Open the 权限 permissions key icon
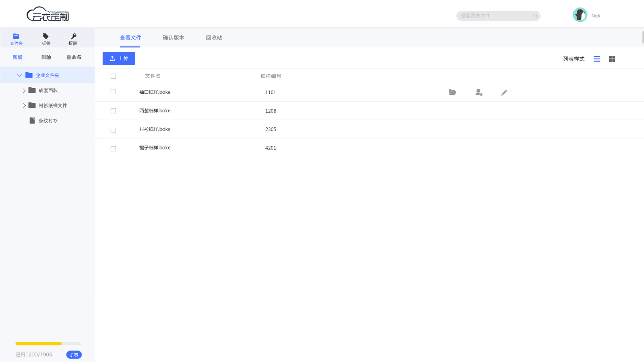644x362 pixels. coord(73,36)
